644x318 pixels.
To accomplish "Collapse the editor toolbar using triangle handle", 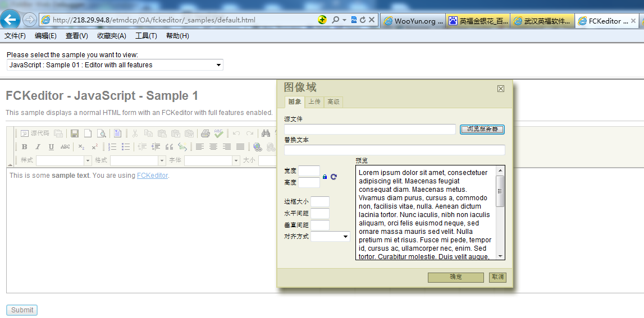I will [10, 164].
